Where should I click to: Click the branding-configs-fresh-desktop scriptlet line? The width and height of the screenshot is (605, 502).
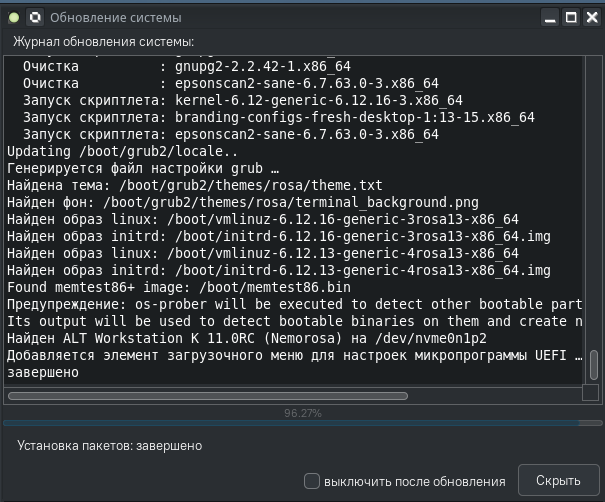tap(279, 117)
